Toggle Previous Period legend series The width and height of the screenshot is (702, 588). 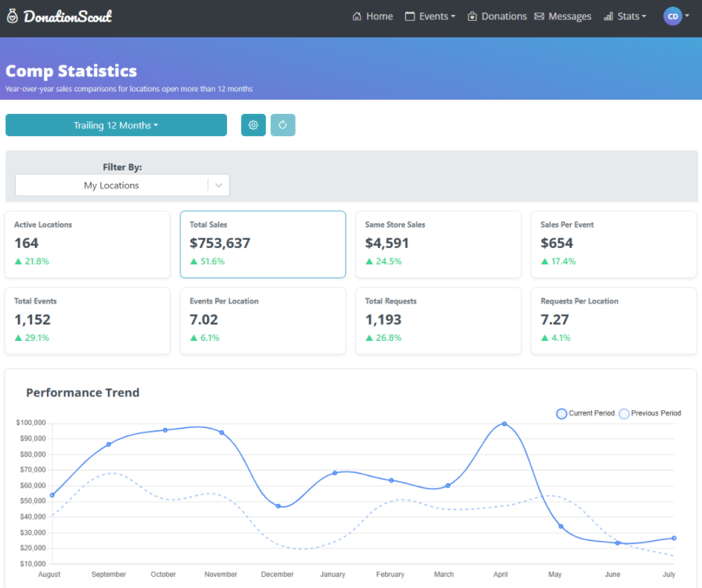625,413
